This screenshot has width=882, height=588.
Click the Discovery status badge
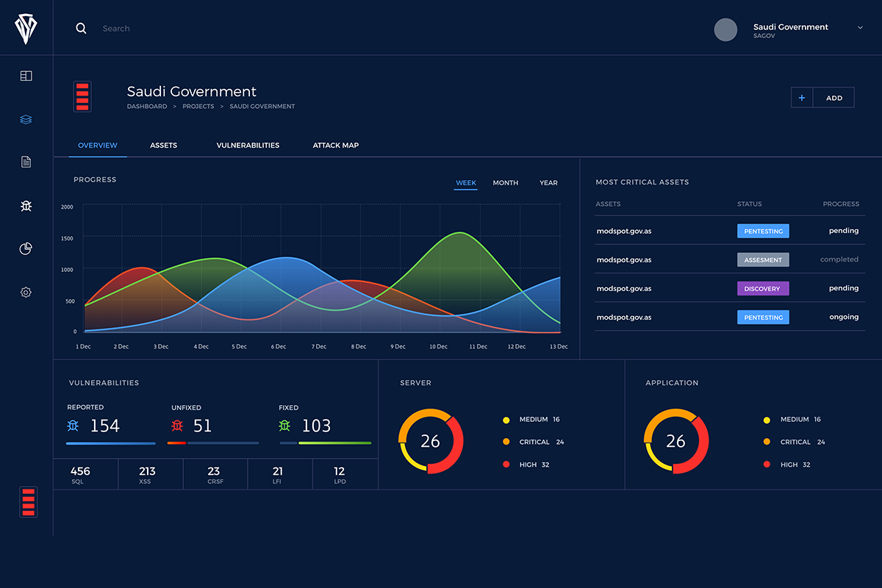pyautogui.click(x=763, y=289)
